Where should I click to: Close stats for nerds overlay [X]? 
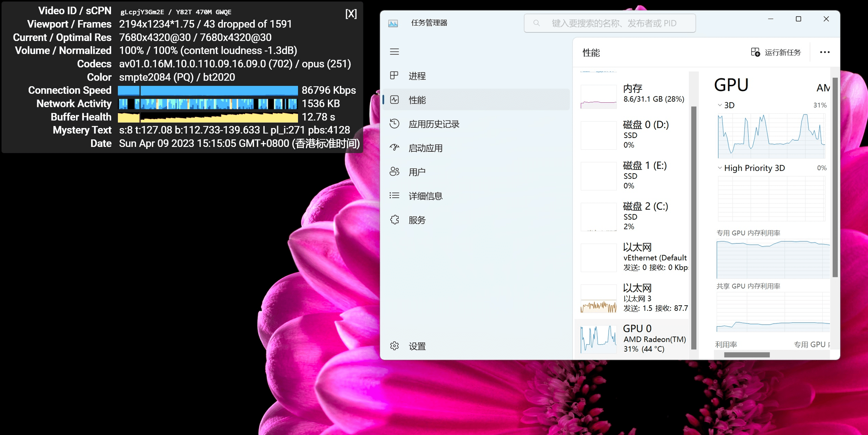(351, 14)
